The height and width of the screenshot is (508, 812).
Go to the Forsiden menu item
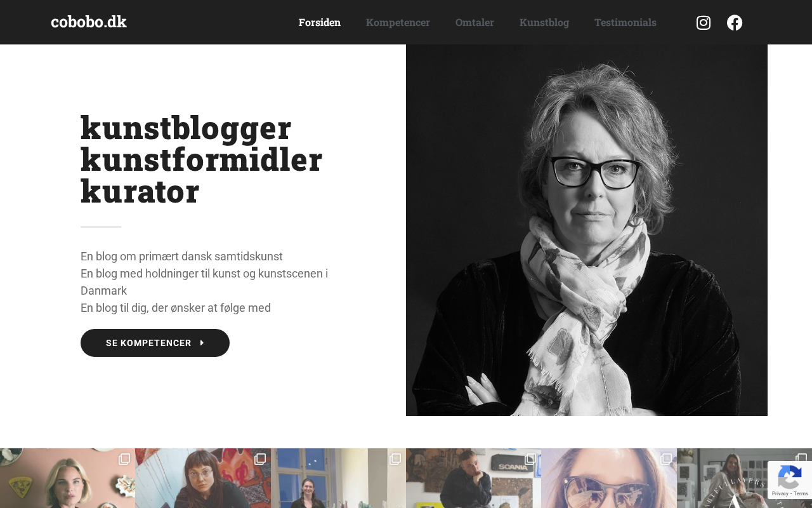320,22
